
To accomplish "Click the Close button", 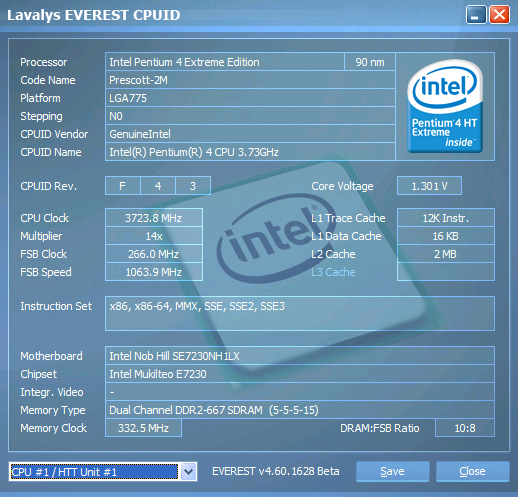I will pyautogui.click(x=472, y=471).
